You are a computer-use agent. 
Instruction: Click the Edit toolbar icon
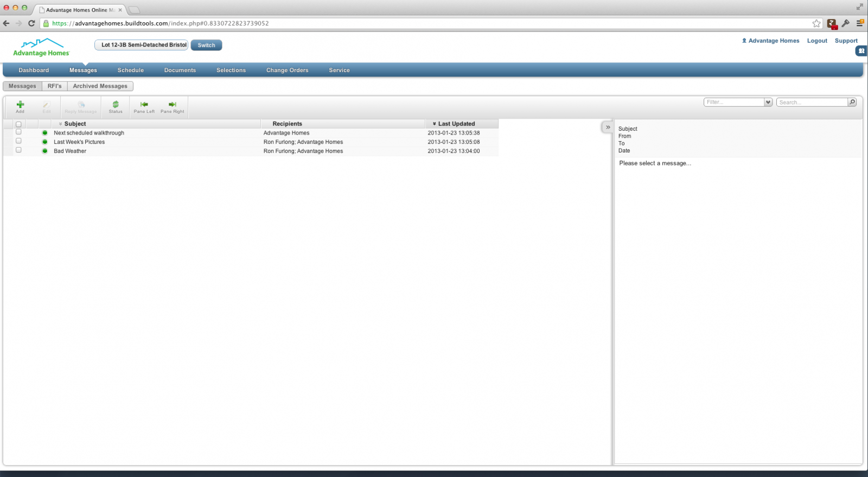[47, 106]
